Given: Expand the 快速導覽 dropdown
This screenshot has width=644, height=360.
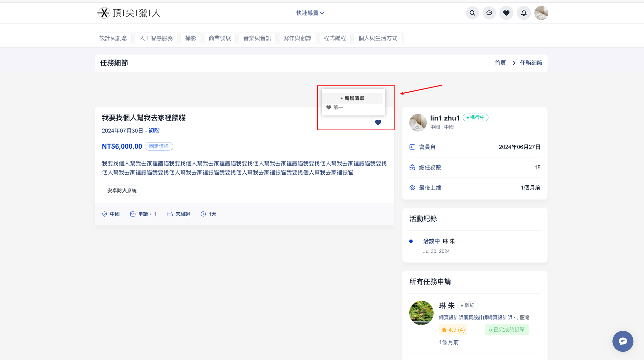Looking at the screenshot, I should point(310,13).
